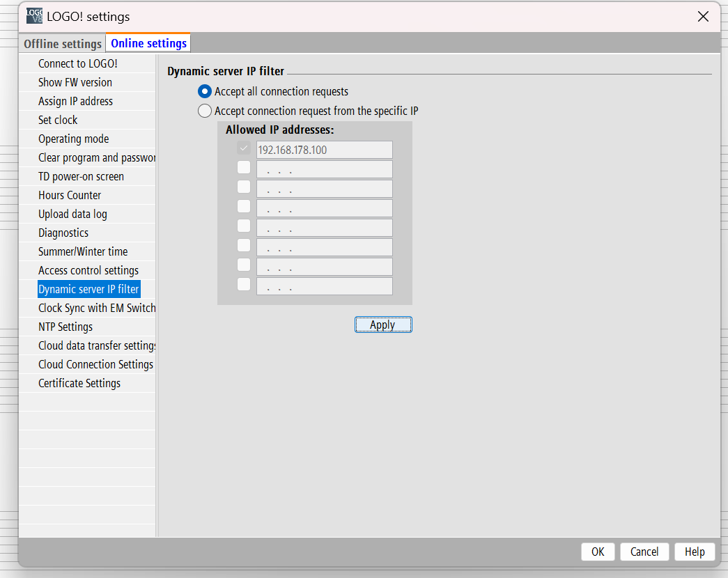Close the LOGO! settings dialog
This screenshot has height=578, width=728.
click(703, 17)
